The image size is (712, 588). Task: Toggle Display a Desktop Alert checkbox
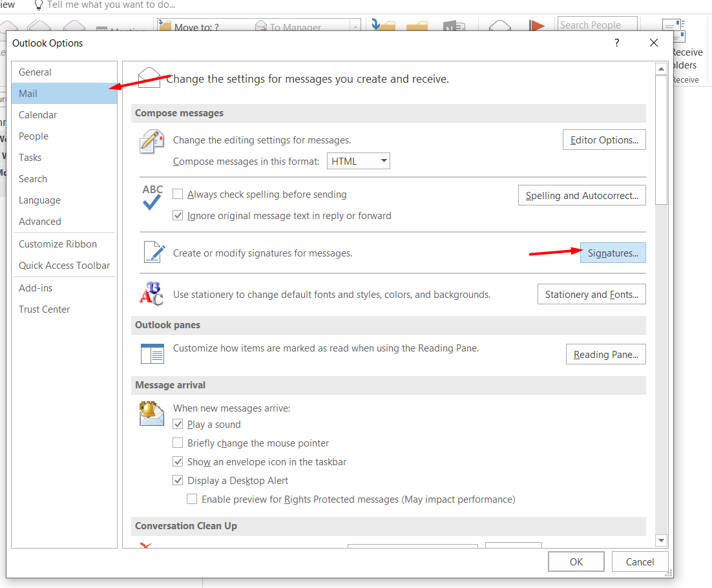coord(178,480)
